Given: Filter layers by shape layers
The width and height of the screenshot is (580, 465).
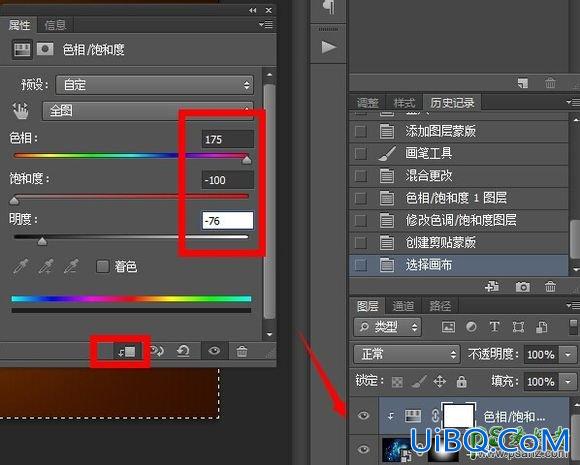Looking at the screenshot, I should coord(518,327).
